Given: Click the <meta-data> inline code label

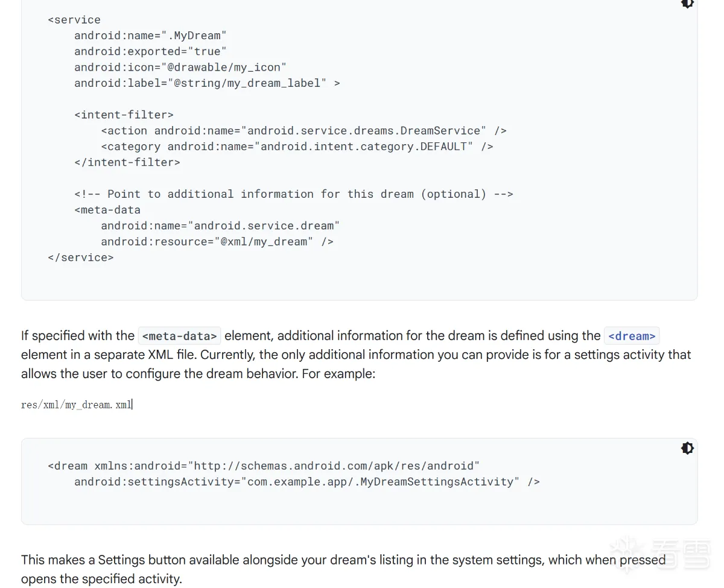Looking at the screenshot, I should [x=179, y=336].
